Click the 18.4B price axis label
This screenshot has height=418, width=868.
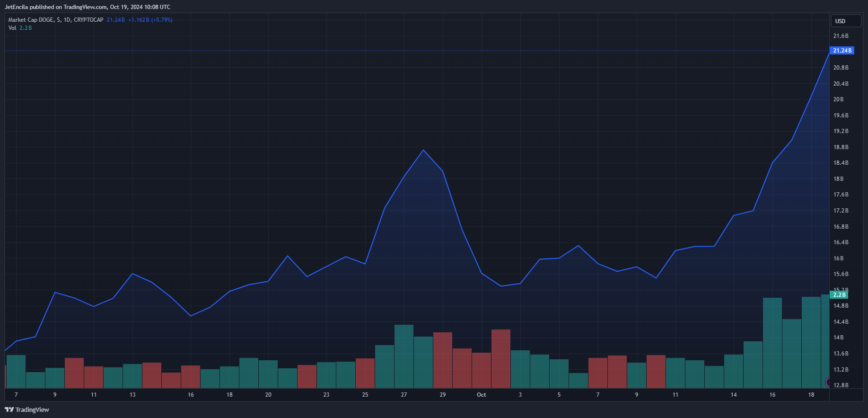(841, 163)
